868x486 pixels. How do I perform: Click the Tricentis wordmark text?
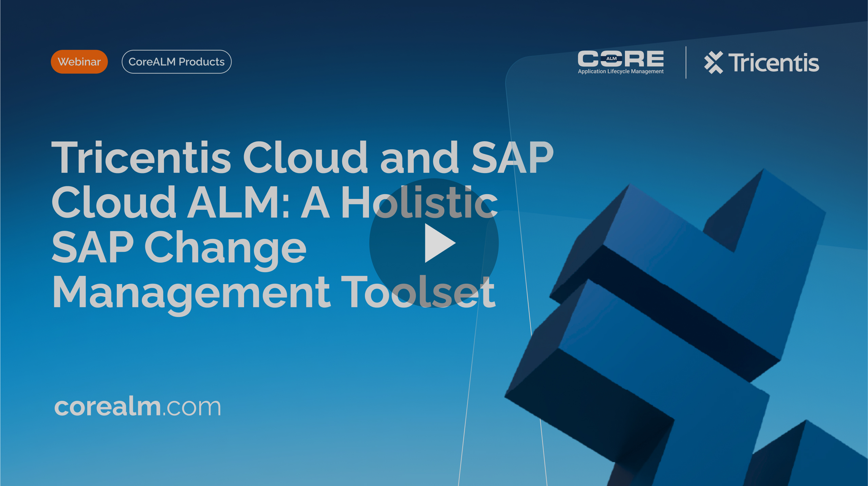point(774,63)
